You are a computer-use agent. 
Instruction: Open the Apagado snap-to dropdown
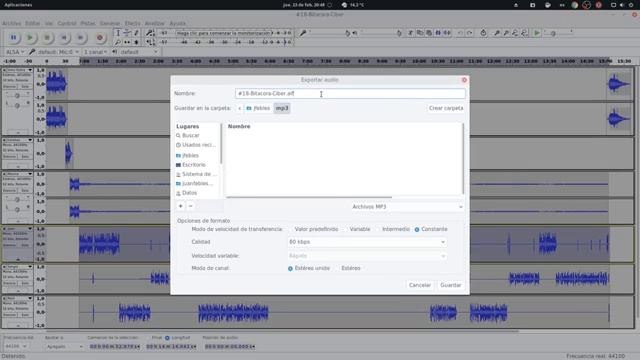tap(64, 347)
